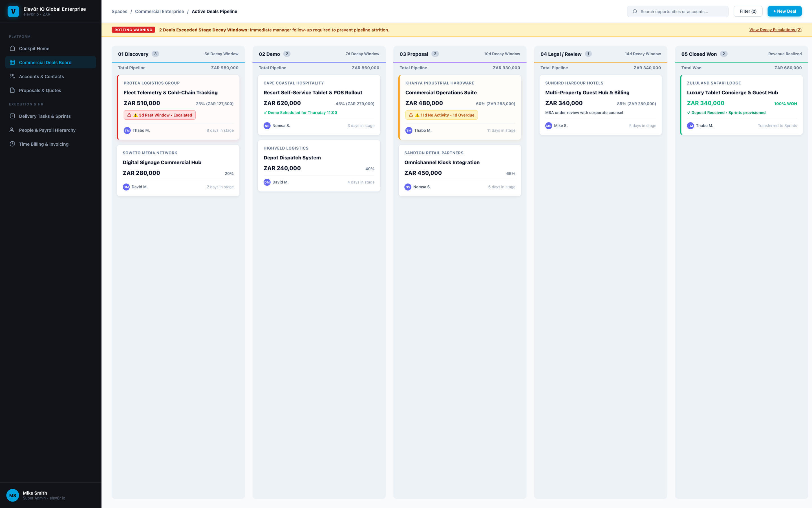Click the Proposals & Quotes document icon
Viewport: 812px width, 508px height.
click(x=12, y=90)
